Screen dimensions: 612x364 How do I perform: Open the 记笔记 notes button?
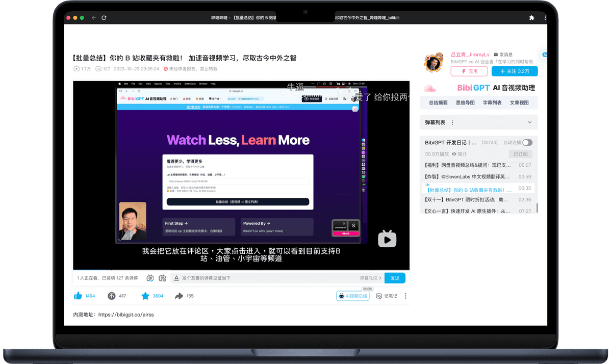387,296
